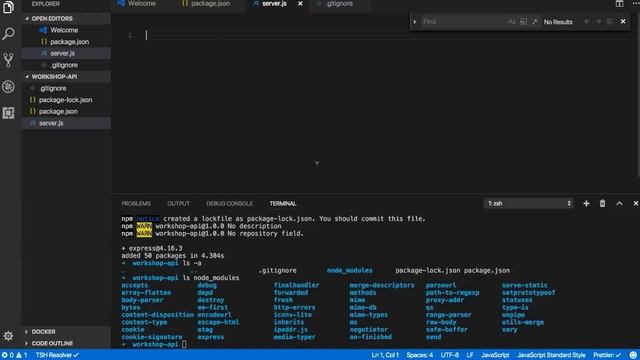Close the Find widget
The image size is (640, 360).
623,22
